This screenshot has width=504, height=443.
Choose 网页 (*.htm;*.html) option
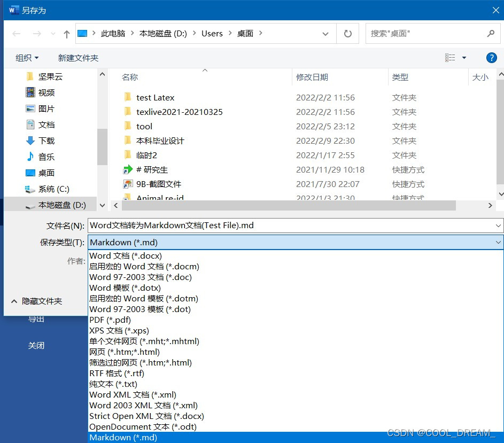[125, 352]
